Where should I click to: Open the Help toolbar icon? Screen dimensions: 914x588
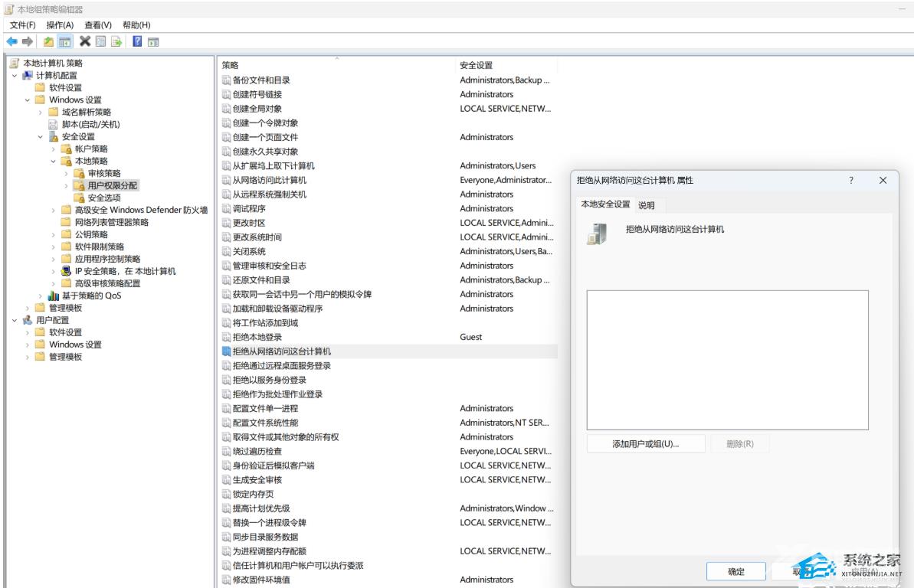[137, 41]
